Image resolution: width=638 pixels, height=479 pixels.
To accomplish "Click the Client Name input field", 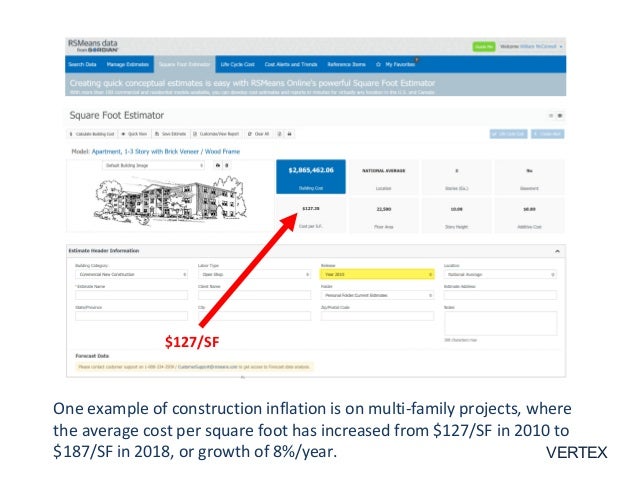I will pos(254,295).
